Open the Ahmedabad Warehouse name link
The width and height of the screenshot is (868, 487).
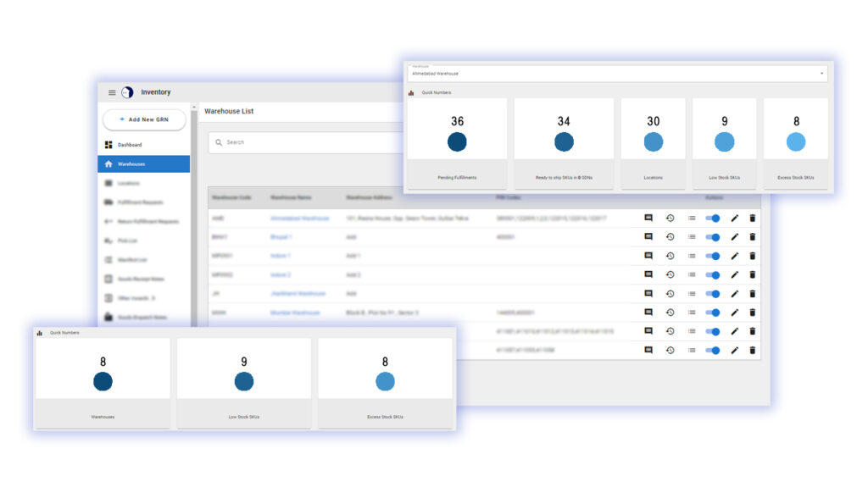[299, 218]
